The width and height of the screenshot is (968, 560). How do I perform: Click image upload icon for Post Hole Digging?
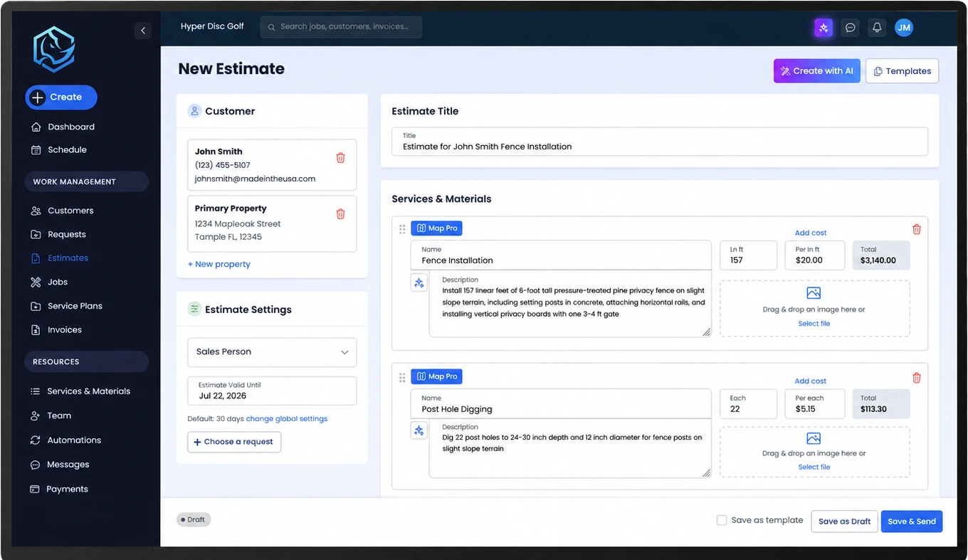814,438
